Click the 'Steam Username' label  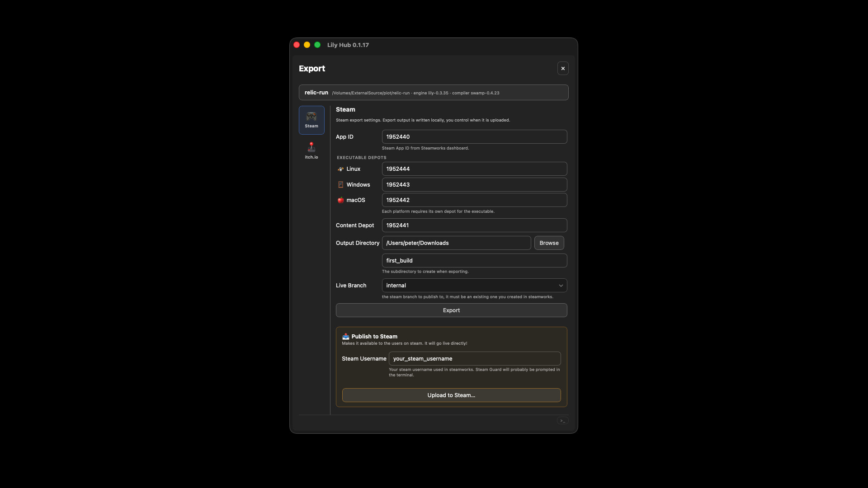pyautogui.click(x=364, y=359)
